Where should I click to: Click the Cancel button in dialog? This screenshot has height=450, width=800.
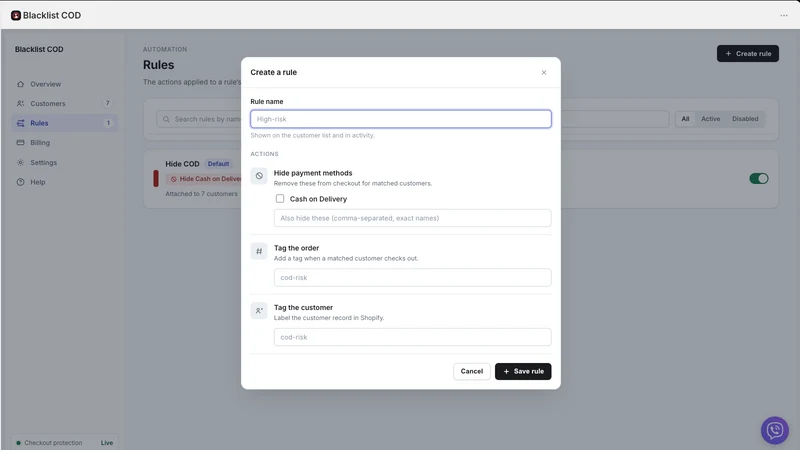click(471, 371)
